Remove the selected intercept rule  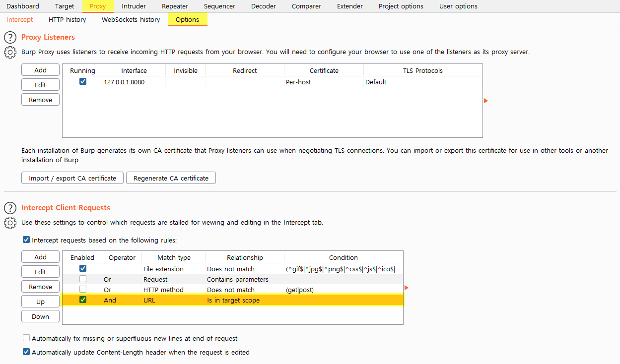pos(41,287)
